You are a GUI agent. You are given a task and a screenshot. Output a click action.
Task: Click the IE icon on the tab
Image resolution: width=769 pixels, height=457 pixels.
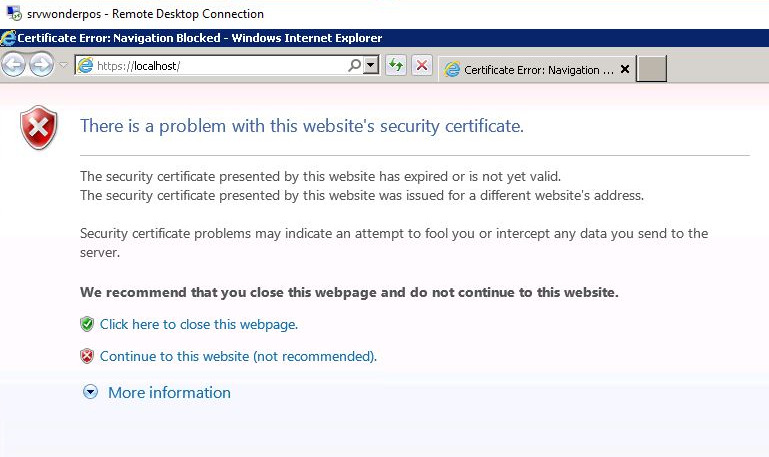(x=452, y=70)
